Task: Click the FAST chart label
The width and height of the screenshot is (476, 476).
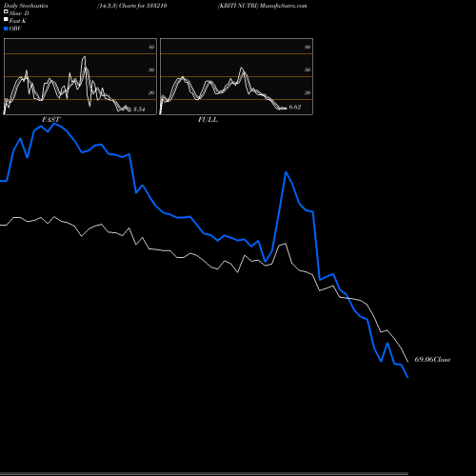Action: pos(50,120)
